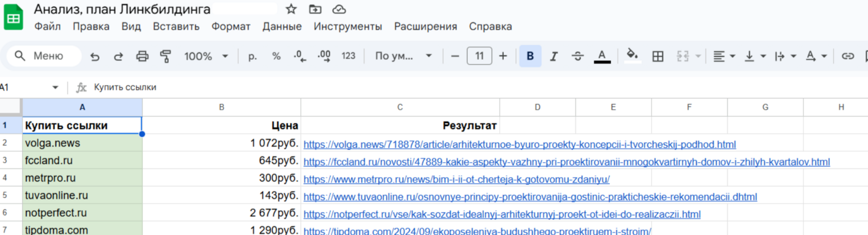This screenshot has height=235, width=868.
Task: Open the Вид menu
Action: (131, 26)
